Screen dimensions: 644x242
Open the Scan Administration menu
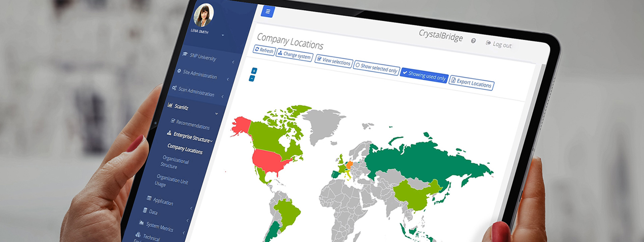[x=196, y=91]
